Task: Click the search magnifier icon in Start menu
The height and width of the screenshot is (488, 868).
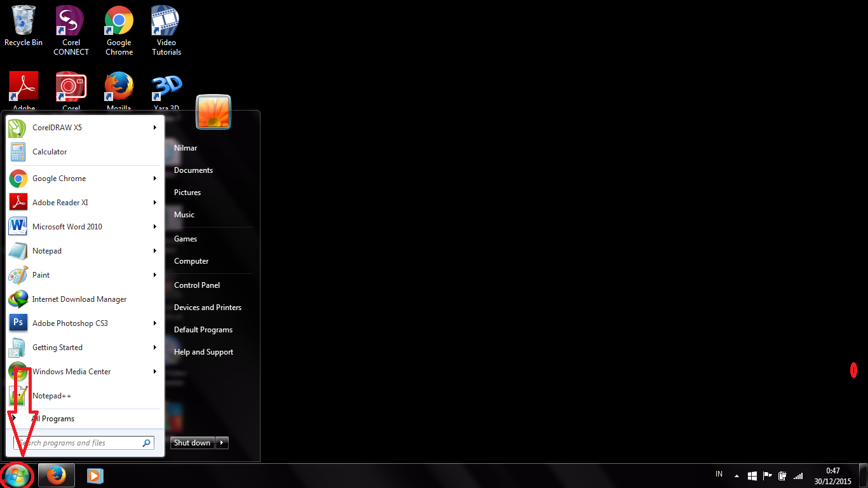Action: (146, 443)
